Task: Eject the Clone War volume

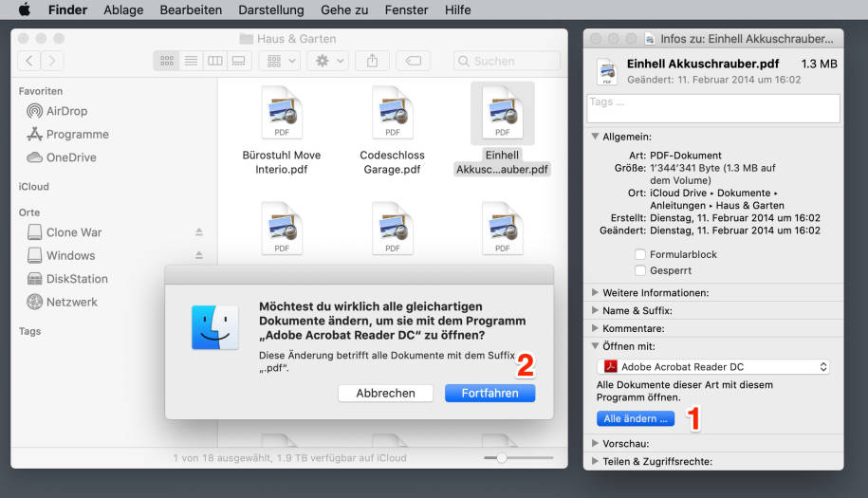Action: click(x=198, y=232)
